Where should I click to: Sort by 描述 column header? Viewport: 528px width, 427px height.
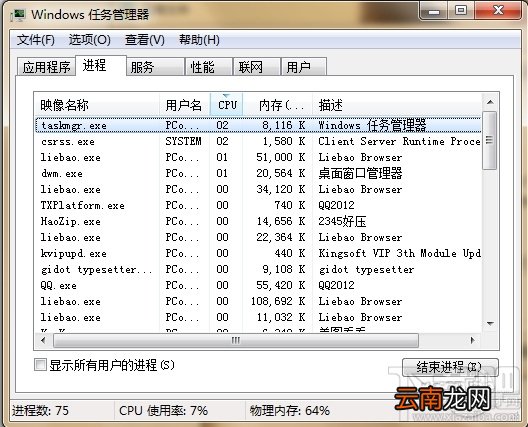397,105
